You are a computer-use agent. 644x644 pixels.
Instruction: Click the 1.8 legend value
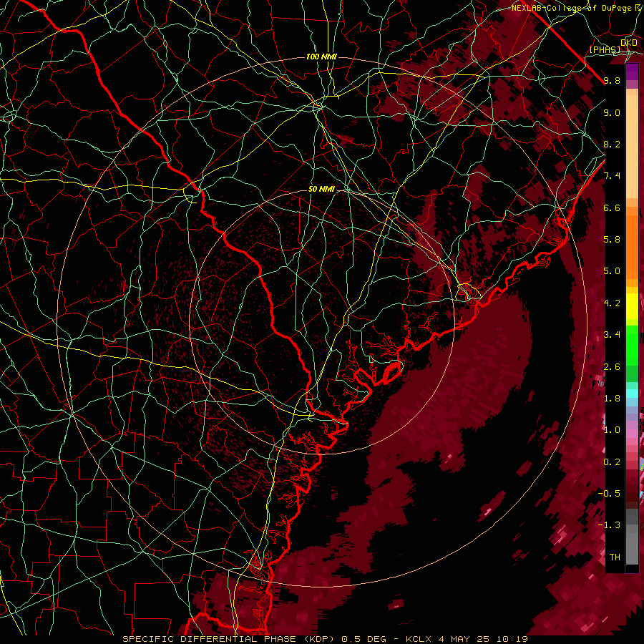612,399
